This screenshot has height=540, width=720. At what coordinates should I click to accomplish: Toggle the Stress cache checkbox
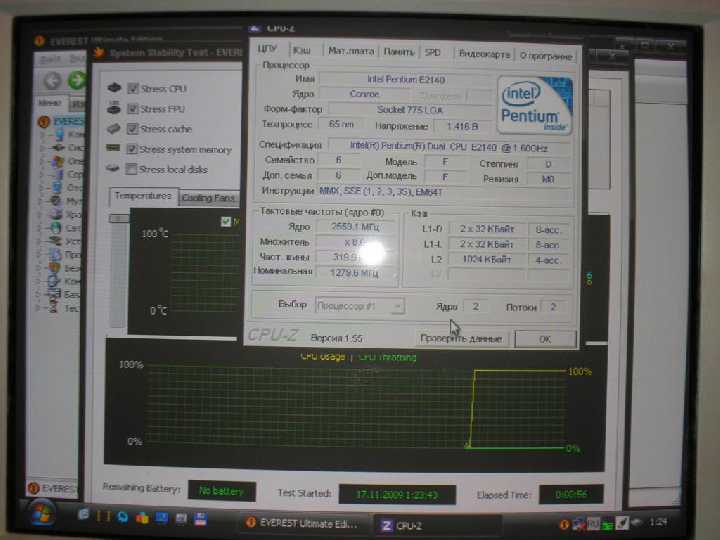click(x=132, y=129)
